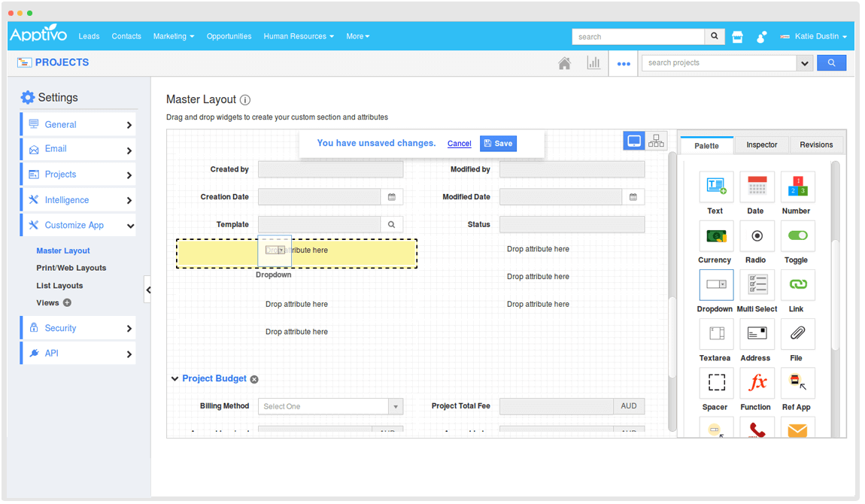The width and height of the screenshot is (865, 504).
Task: Open the Marketing menu
Action: pos(173,36)
